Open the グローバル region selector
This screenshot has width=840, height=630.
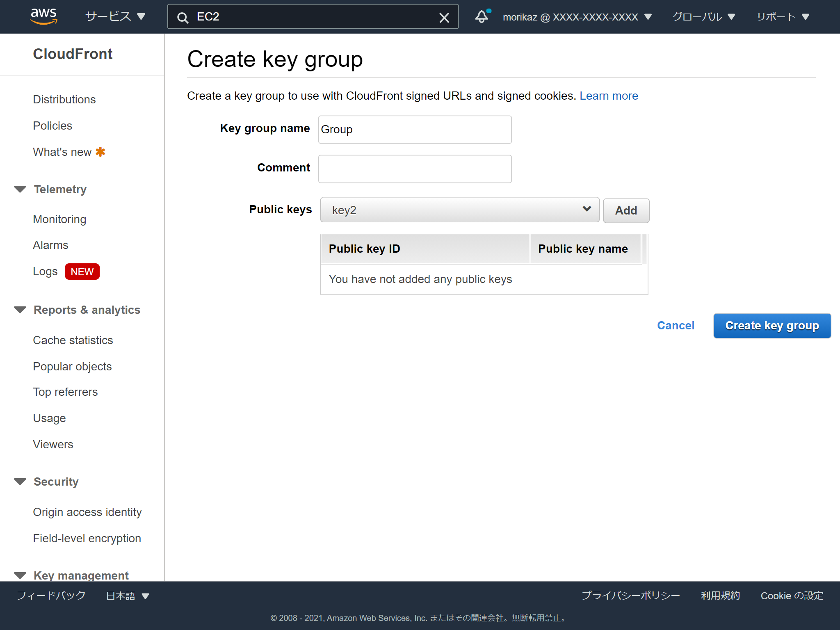click(x=703, y=16)
